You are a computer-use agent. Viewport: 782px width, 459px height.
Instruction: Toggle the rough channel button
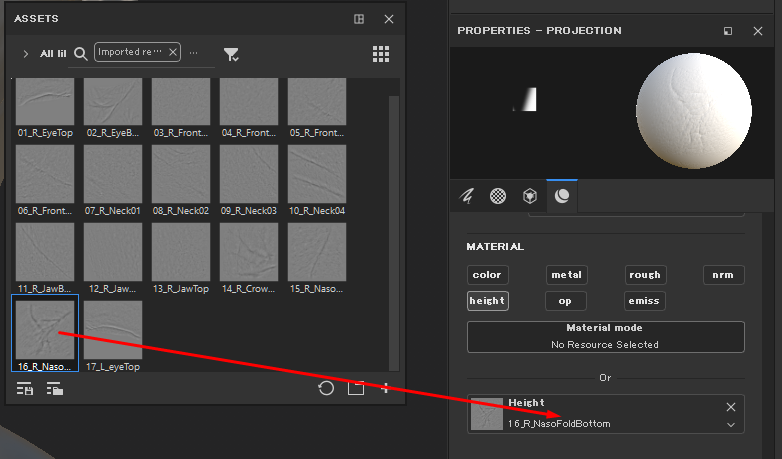point(645,275)
